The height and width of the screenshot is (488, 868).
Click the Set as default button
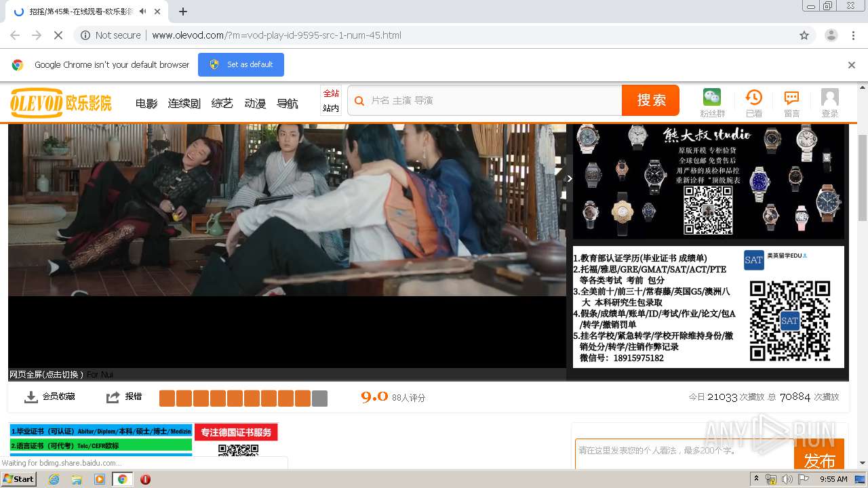pyautogui.click(x=241, y=64)
